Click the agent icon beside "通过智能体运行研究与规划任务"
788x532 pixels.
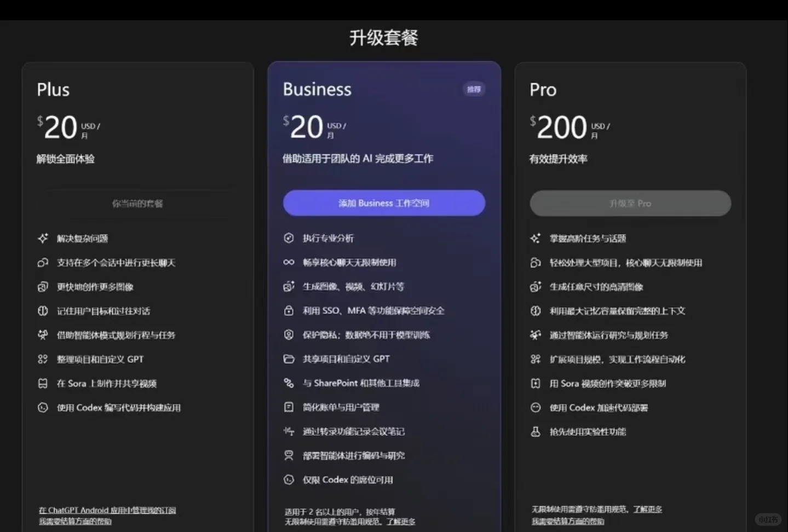click(536, 335)
